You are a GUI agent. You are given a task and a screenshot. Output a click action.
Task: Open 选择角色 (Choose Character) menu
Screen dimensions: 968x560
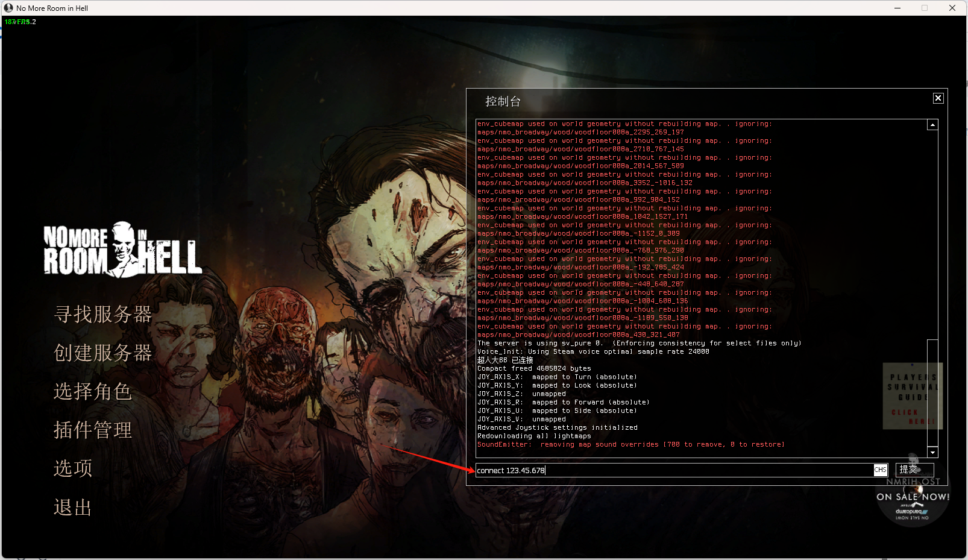[x=93, y=391]
